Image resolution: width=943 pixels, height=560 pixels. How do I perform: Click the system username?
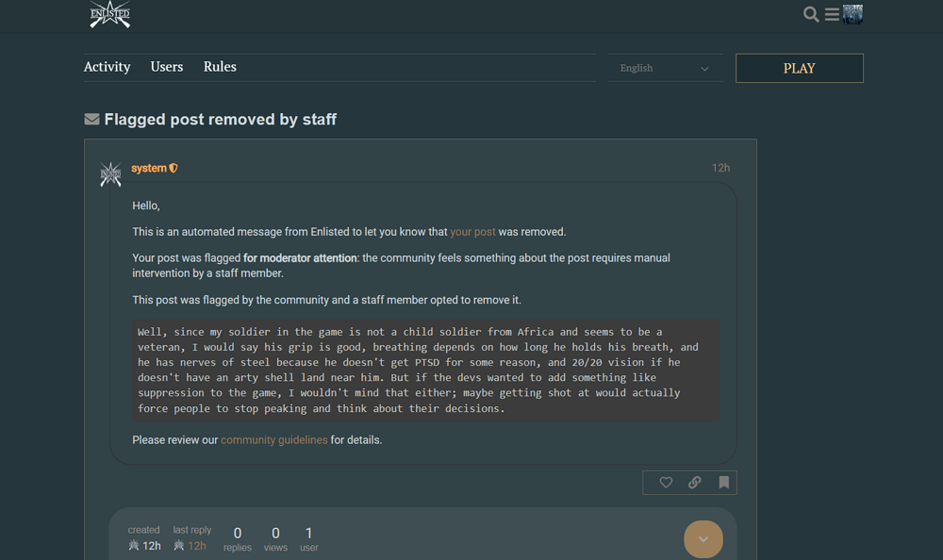point(149,169)
